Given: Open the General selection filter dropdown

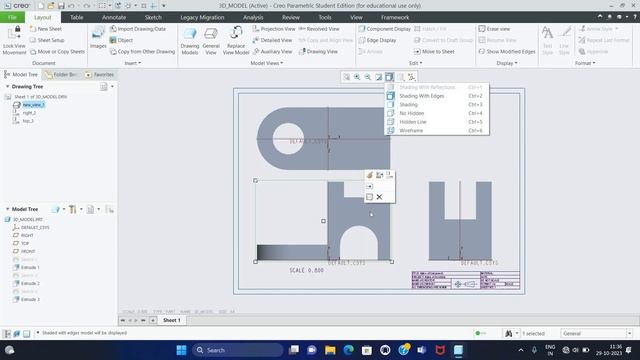Looking at the screenshot, I should pos(596,333).
